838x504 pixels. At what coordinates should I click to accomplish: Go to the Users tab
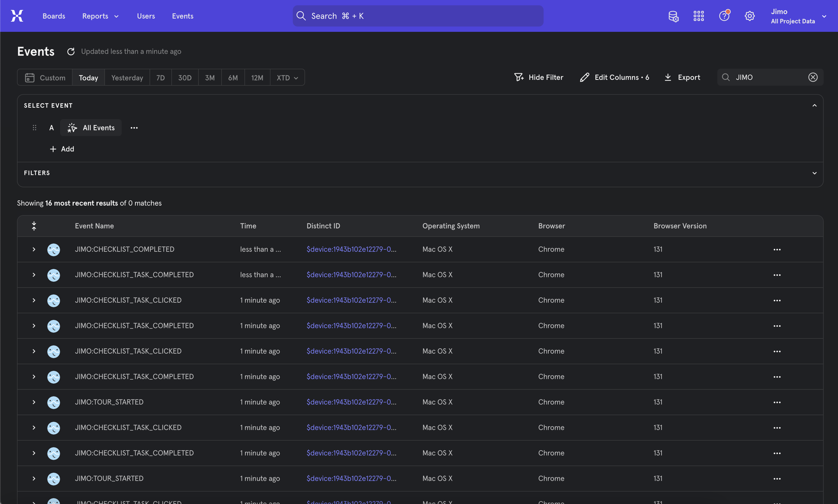(146, 16)
